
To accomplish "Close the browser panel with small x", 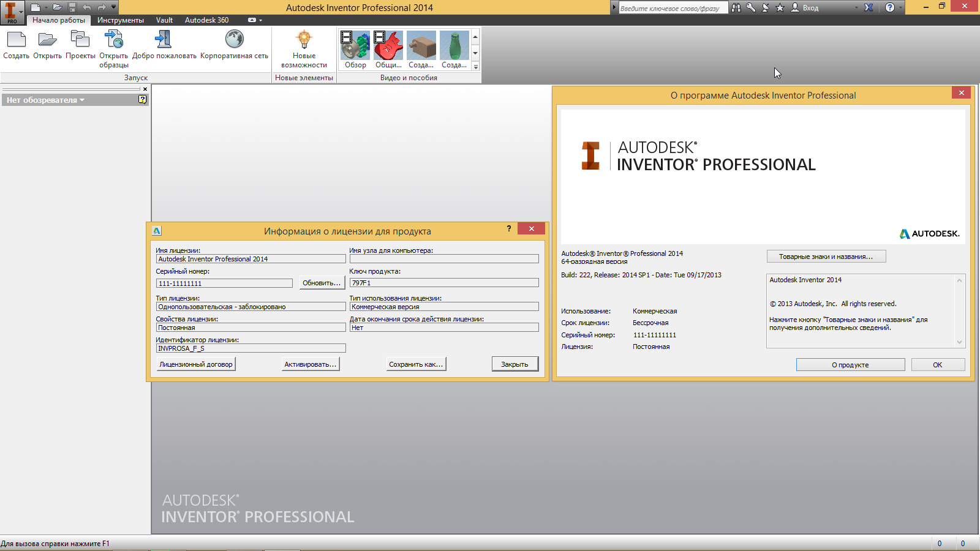I will (145, 89).
